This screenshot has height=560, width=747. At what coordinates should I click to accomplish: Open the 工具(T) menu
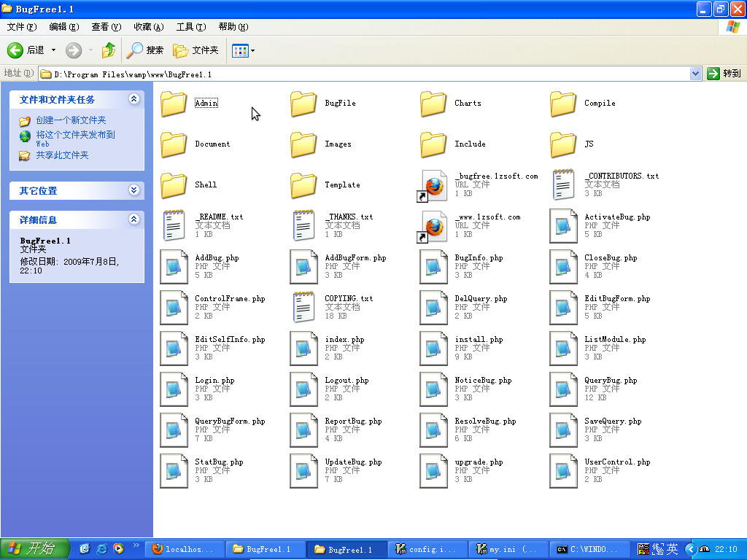tap(191, 27)
